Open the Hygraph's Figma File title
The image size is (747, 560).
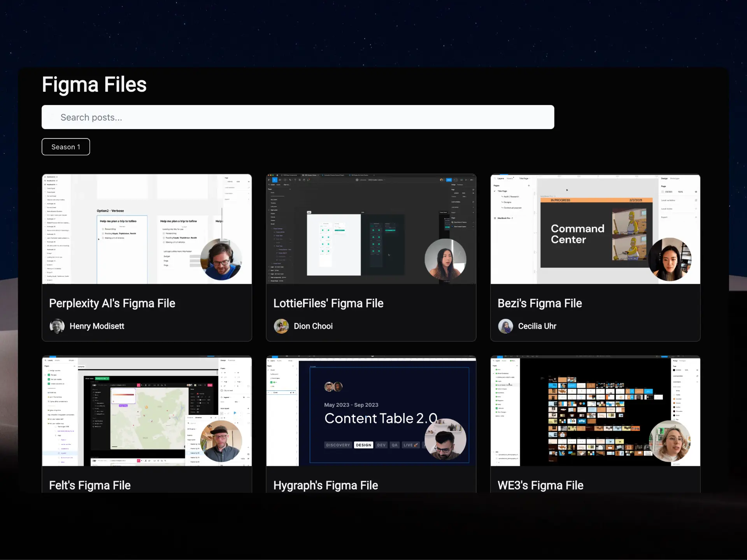pyautogui.click(x=326, y=485)
